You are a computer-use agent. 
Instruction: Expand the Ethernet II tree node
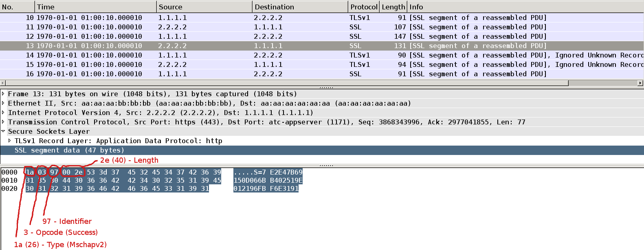coord(3,103)
